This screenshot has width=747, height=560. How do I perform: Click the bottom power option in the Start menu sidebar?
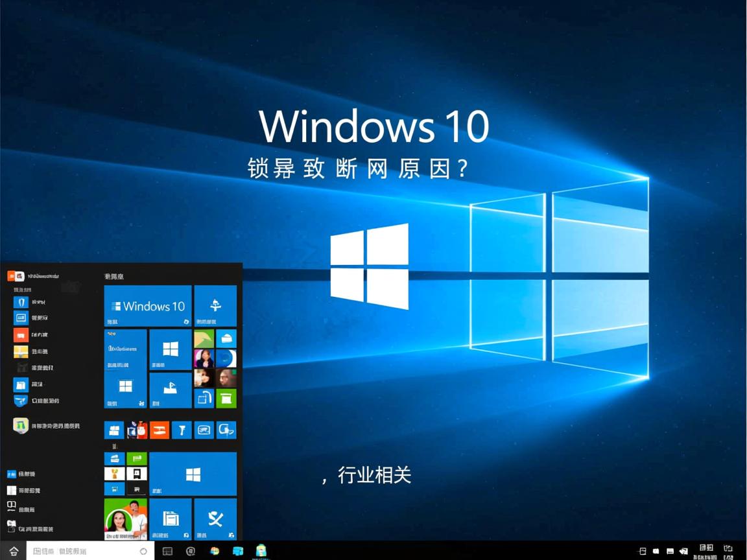(x=12, y=528)
